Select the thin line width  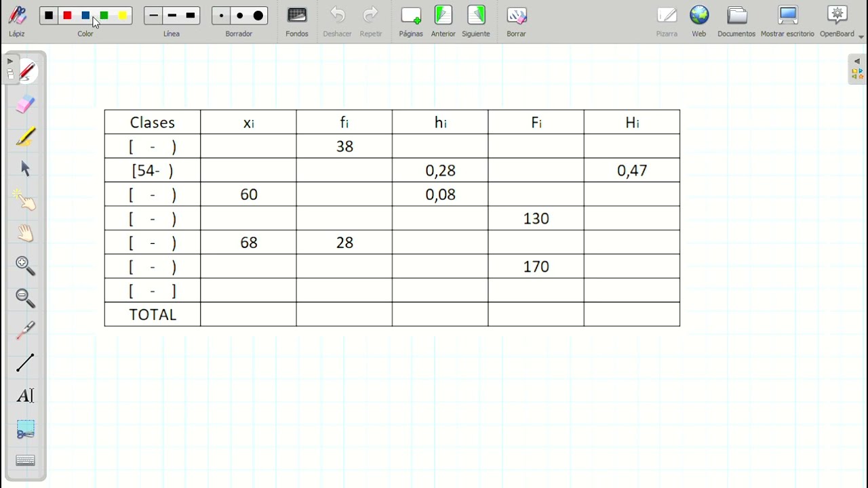(x=154, y=16)
